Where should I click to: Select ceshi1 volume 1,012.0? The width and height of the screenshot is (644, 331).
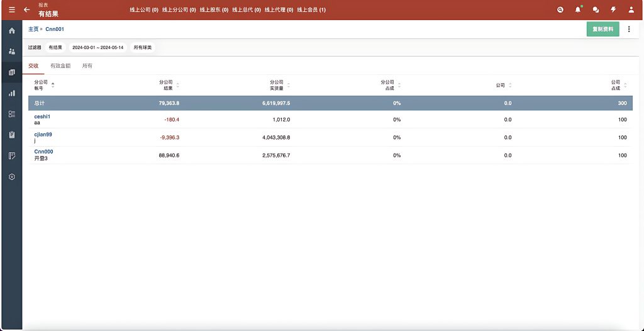pos(281,120)
